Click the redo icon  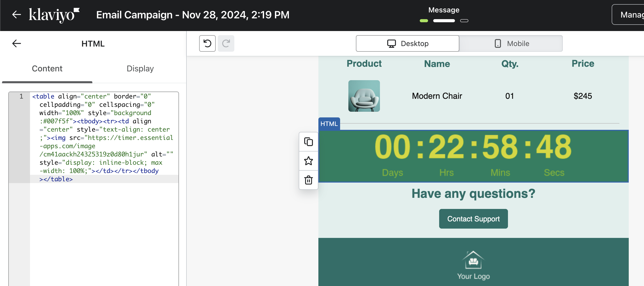coord(226,43)
